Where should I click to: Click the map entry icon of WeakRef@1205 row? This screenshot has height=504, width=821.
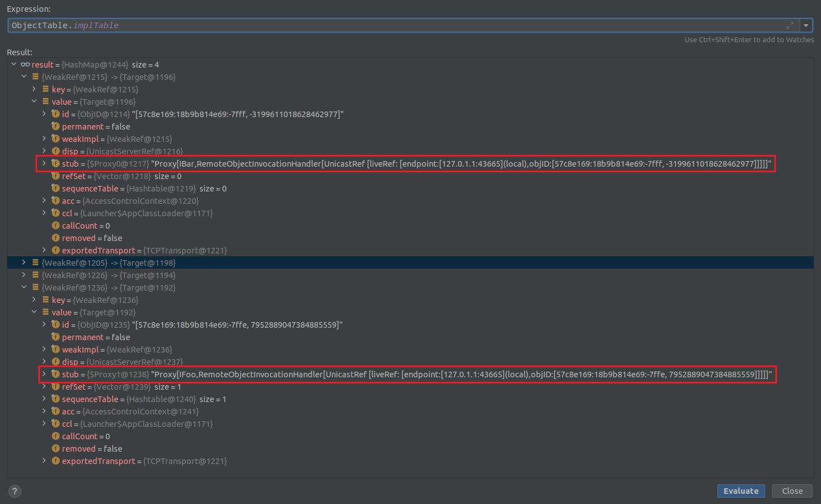click(x=35, y=262)
